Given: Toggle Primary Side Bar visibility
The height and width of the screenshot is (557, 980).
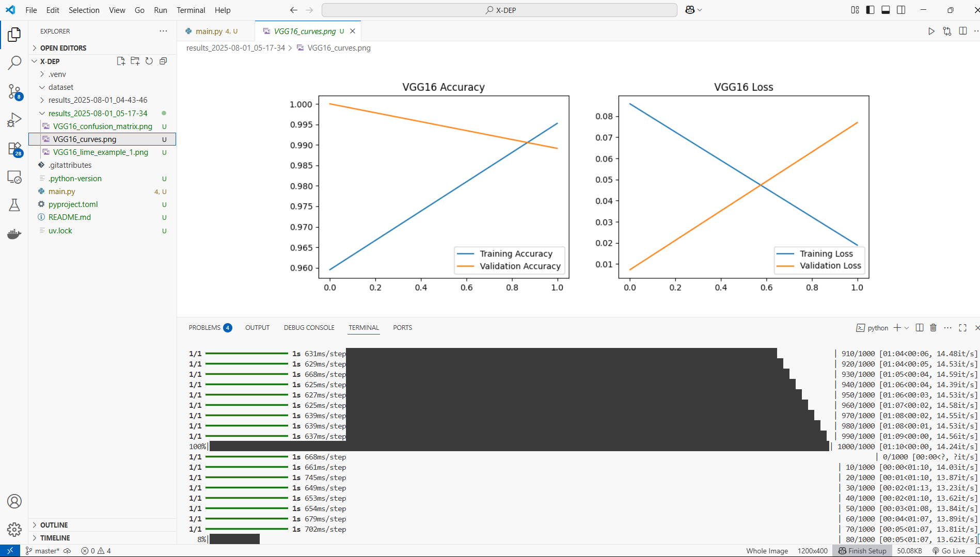Looking at the screenshot, I should tap(870, 10).
